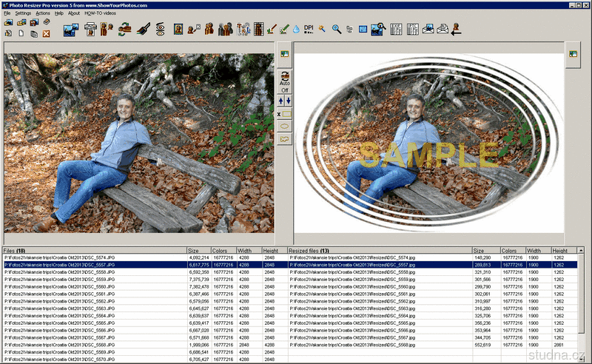
Task: Select DSC_5557.JPG row in file list
Action: 95,264
